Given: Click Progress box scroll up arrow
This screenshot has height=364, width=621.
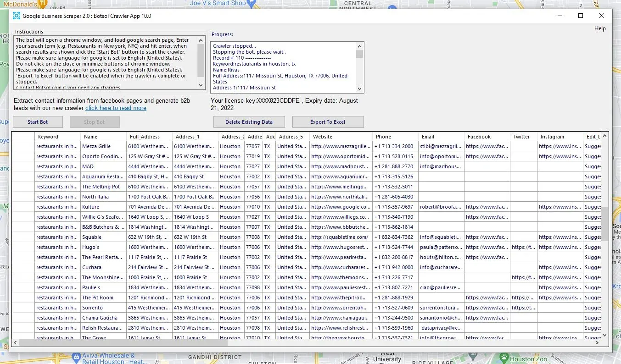Looking at the screenshot, I should tap(360, 46).
